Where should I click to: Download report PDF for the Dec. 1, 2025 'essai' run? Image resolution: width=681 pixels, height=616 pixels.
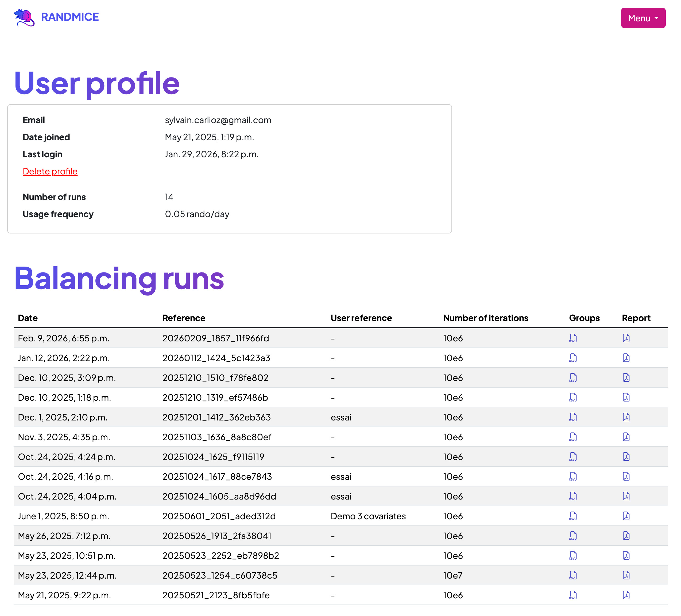point(627,417)
